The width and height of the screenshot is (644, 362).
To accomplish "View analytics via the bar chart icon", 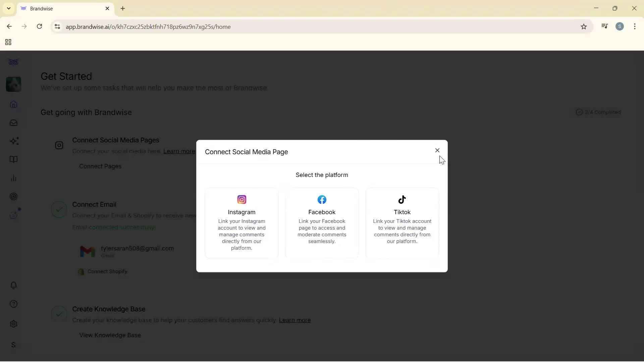I will [x=13, y=178].
